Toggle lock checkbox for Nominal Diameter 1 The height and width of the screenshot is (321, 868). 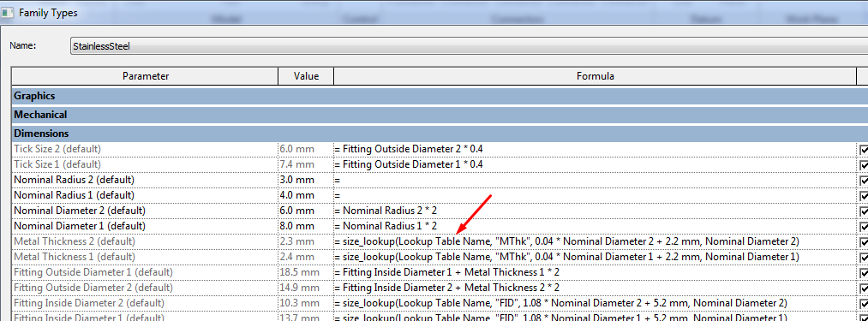click(864, 226)
